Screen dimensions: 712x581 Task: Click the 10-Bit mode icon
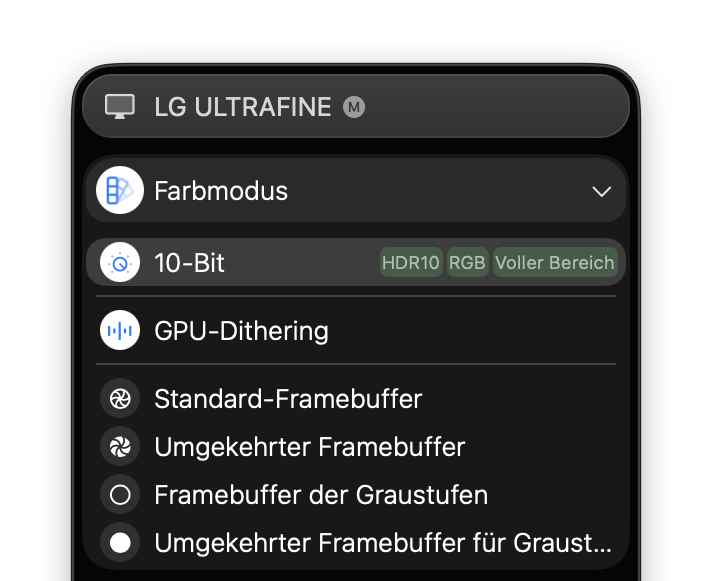click(x=120, y=263)
